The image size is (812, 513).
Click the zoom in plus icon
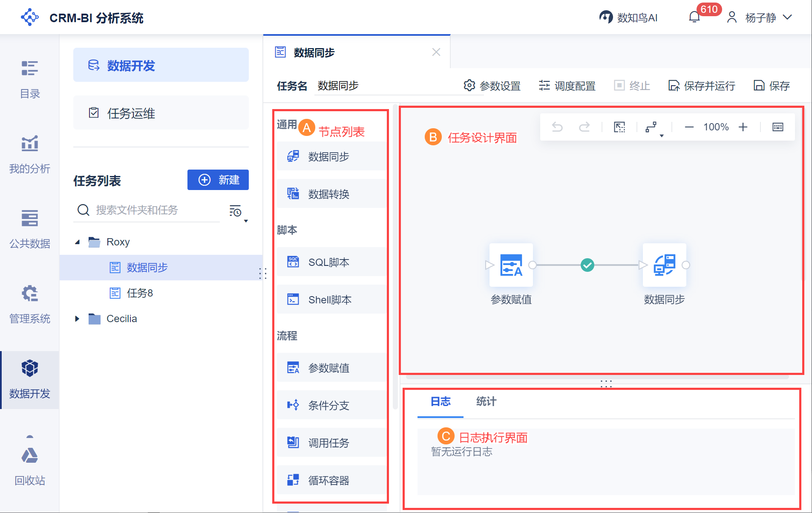tap(743, 127)
